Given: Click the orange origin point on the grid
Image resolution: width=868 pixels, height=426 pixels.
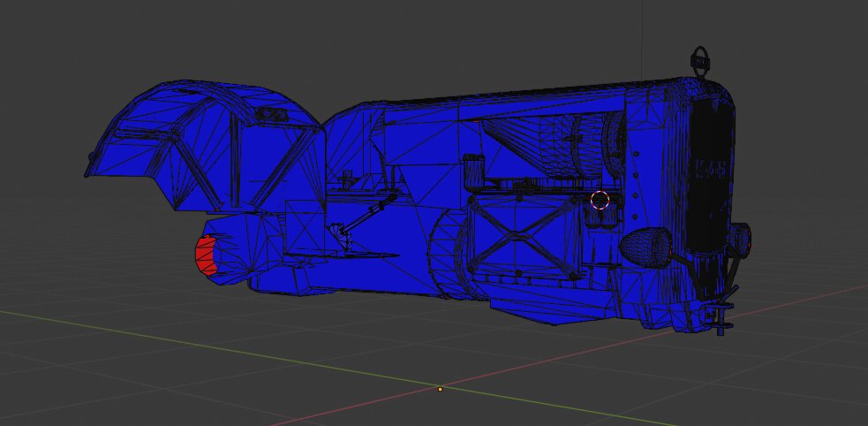Looking at the screenshot, I should 440,390.
